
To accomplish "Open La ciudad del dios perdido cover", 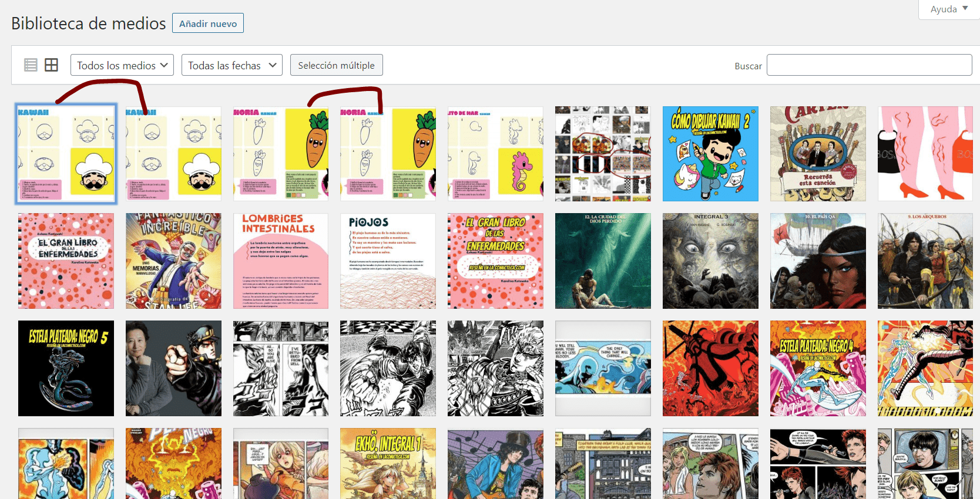I will pyautogui.click(x=603, y=261).
